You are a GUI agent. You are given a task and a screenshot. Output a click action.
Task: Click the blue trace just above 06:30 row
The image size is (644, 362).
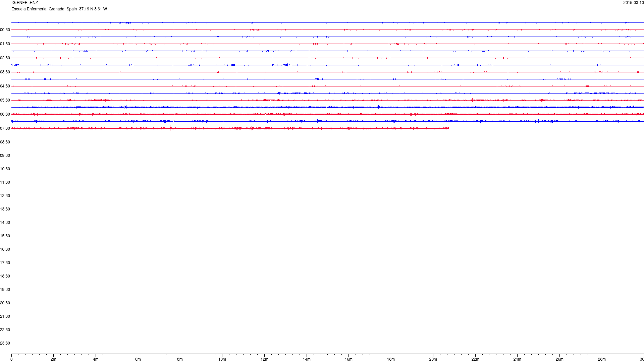point(328,107)
